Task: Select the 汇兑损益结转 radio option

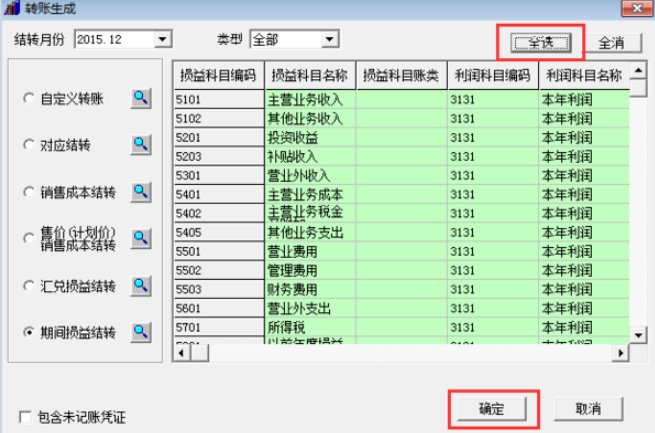Action: tap(28, 286)
